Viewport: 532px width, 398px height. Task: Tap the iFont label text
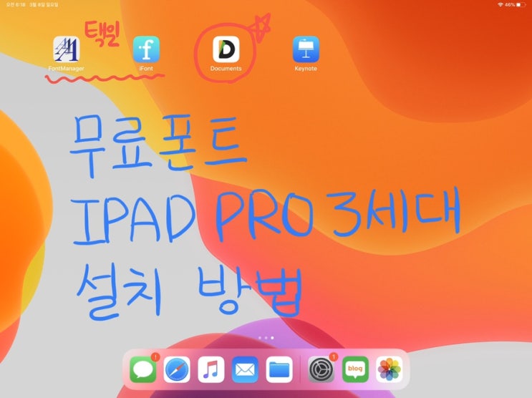click(x=146, y=69)
